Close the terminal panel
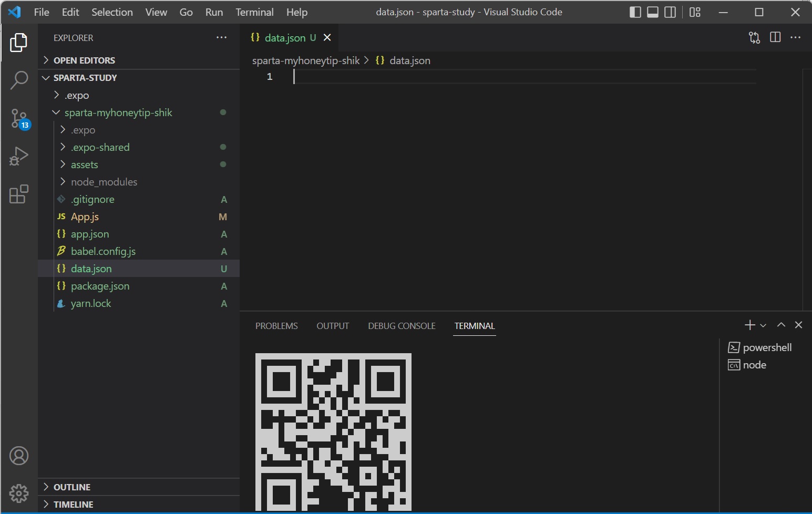Screen dimensions: 812x514 coord(799,325)
